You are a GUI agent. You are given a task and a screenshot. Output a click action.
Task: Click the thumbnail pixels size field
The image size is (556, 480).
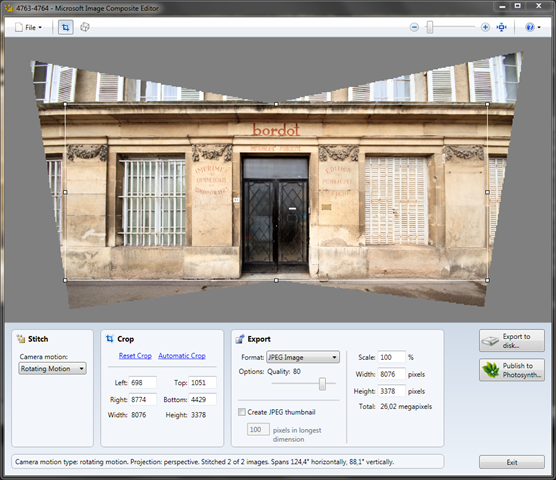pyautogui.click(x=258, y=430)
